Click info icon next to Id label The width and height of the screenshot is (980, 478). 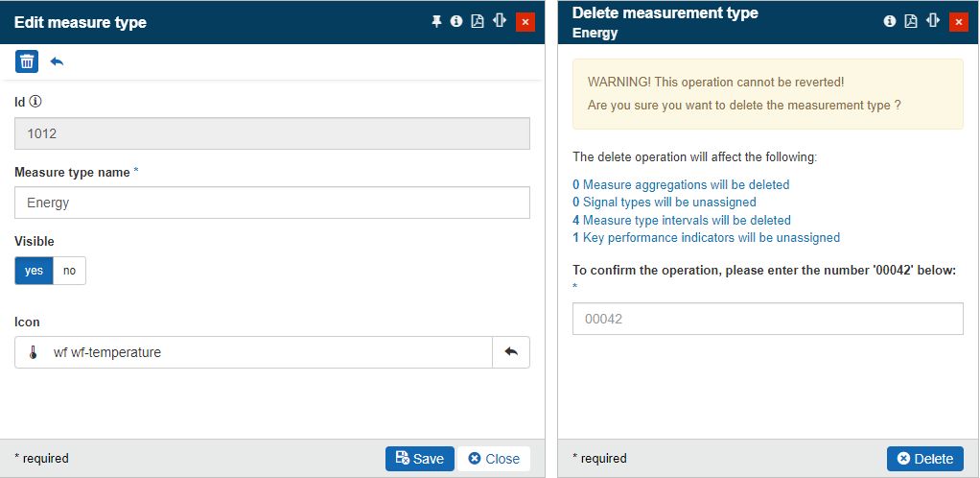pos(35,101)
